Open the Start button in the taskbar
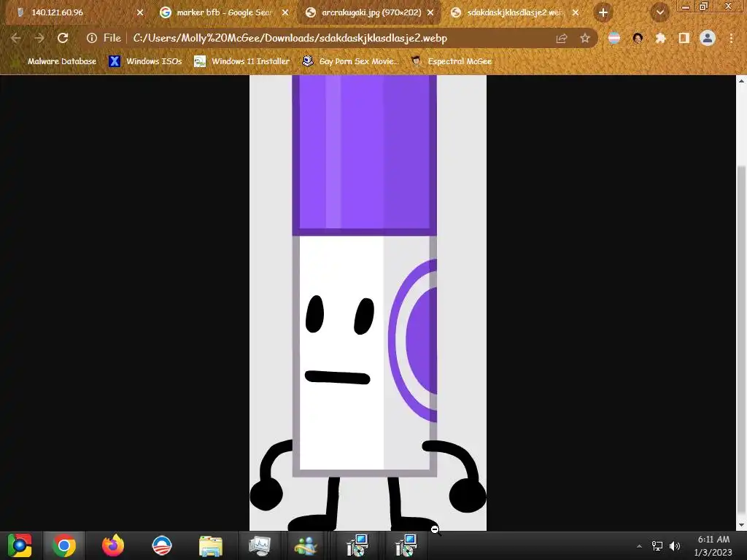 [20, 545]
